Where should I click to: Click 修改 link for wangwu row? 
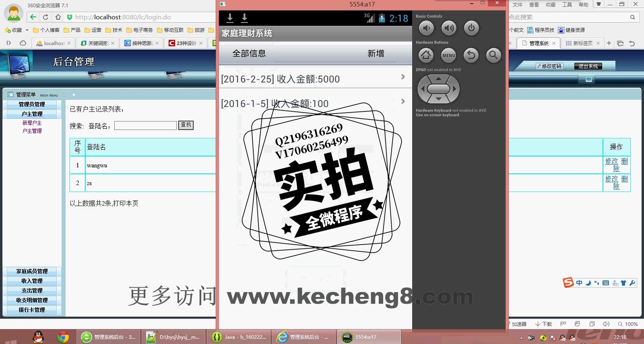coord(611,161)
